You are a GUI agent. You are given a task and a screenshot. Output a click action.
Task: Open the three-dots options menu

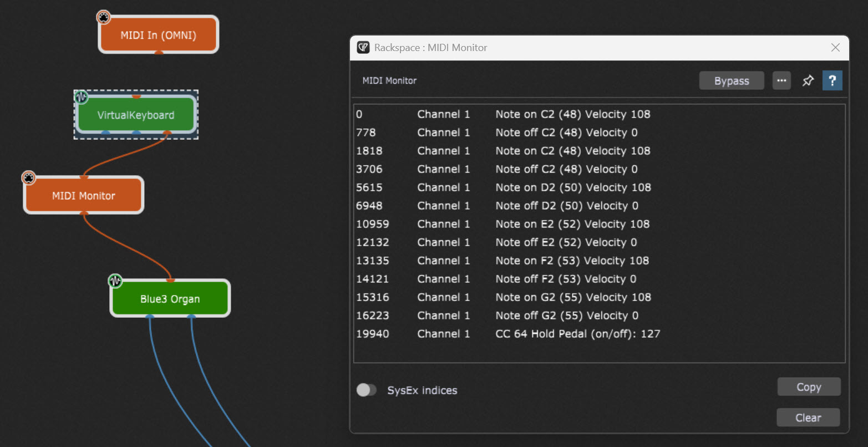point(781,81)
